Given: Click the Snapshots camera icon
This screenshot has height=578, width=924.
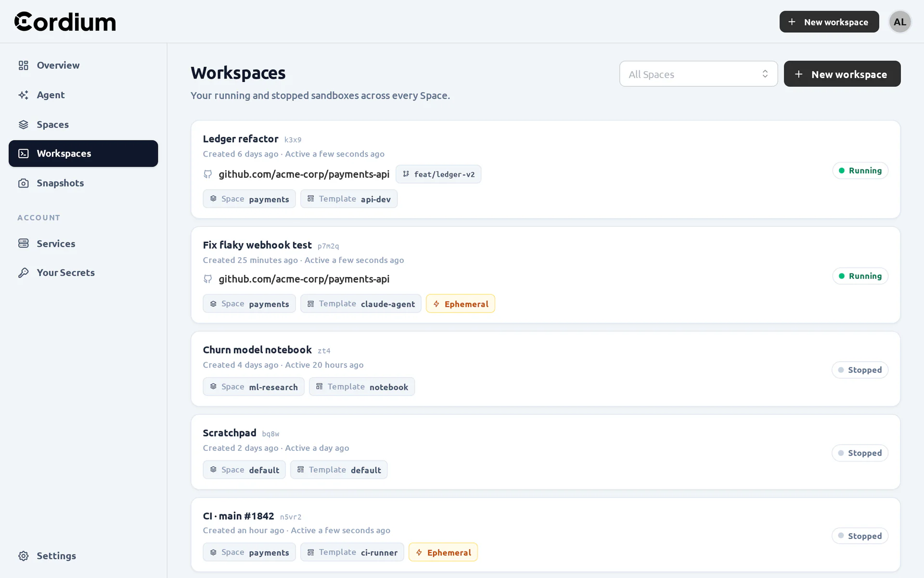Looking at the screenshot, I should coord(23,183).
